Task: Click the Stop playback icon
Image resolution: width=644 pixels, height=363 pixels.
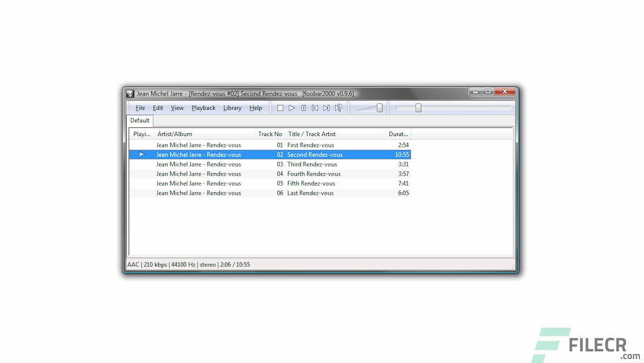Action: (280, 107)
